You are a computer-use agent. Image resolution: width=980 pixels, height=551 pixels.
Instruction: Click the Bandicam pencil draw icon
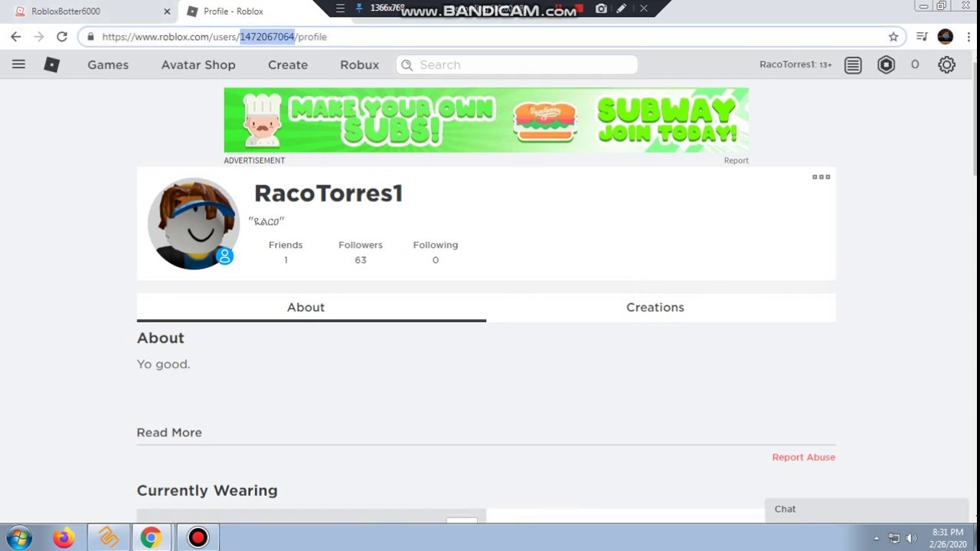pos(622,8)
